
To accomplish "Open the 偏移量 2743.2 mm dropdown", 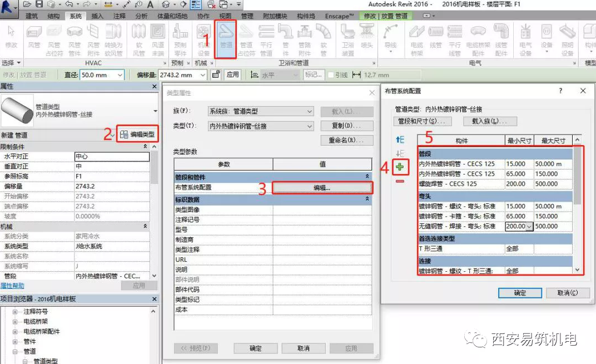I will pyautogui.click(x=203, y=75).
